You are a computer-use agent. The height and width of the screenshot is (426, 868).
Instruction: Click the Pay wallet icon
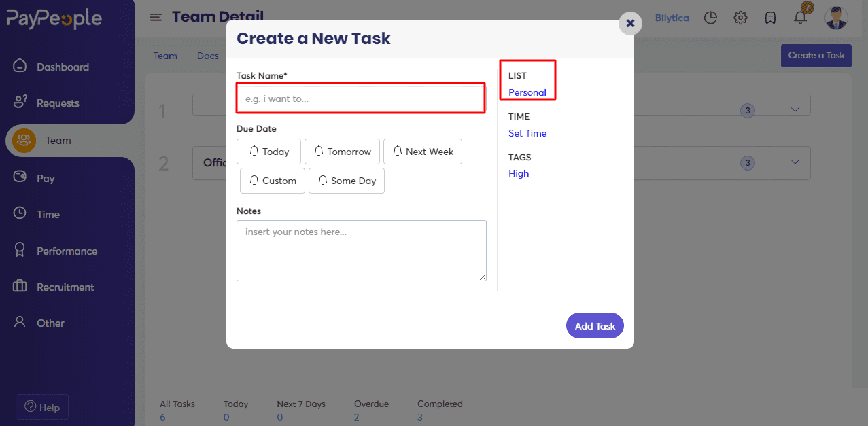point(20,177)
